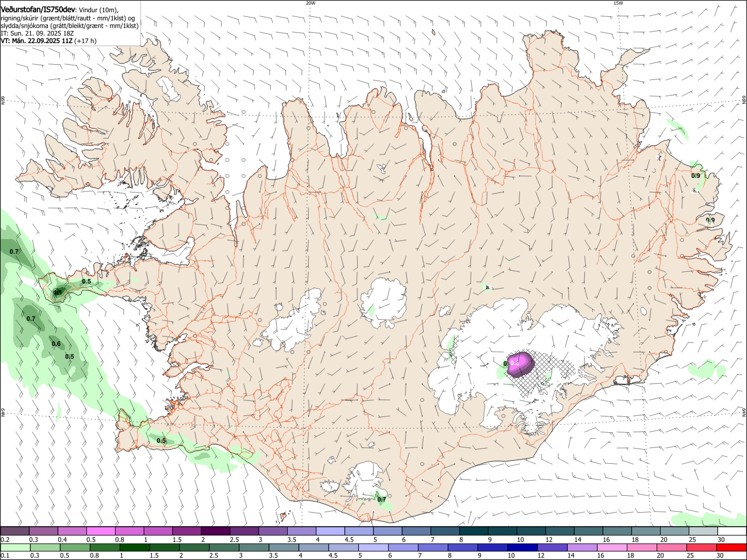Click the Veðurstofan/IS750dev title text
Screen dimensions: 747x560
coord(37,9)
